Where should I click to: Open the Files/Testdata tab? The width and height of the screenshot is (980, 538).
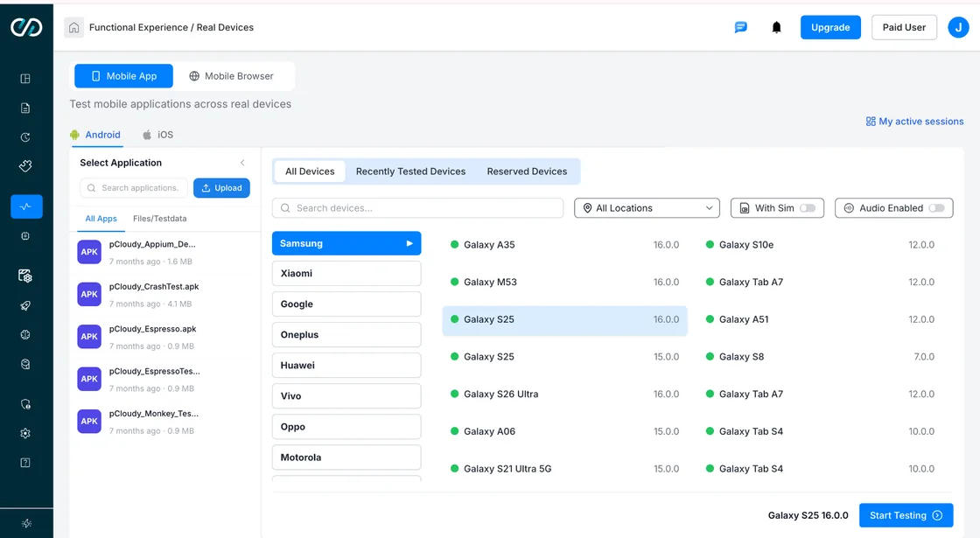click(x=159, y=219)
